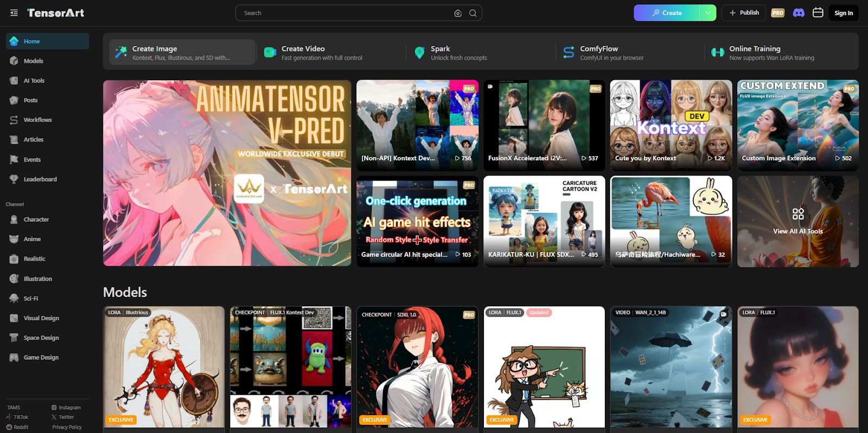Expand the Create dropdown arrow
Image resolution: width=868 pixels, height=433 pixels.
[708, 13]
